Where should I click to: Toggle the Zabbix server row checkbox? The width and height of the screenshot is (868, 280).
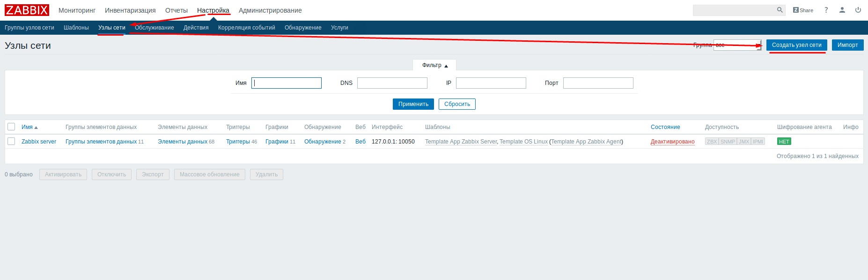click(x=11, y=141)
